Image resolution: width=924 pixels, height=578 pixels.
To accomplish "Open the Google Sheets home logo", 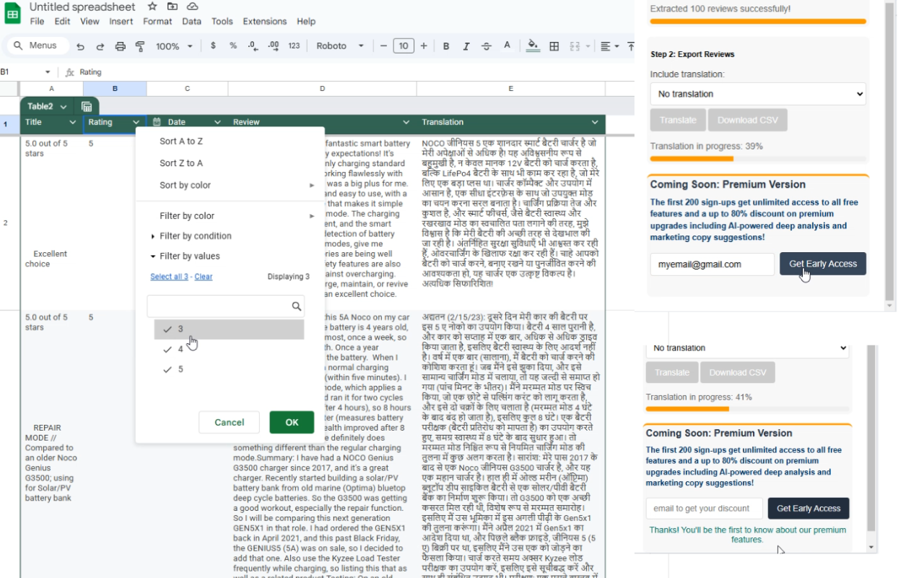I will (13, 13).
